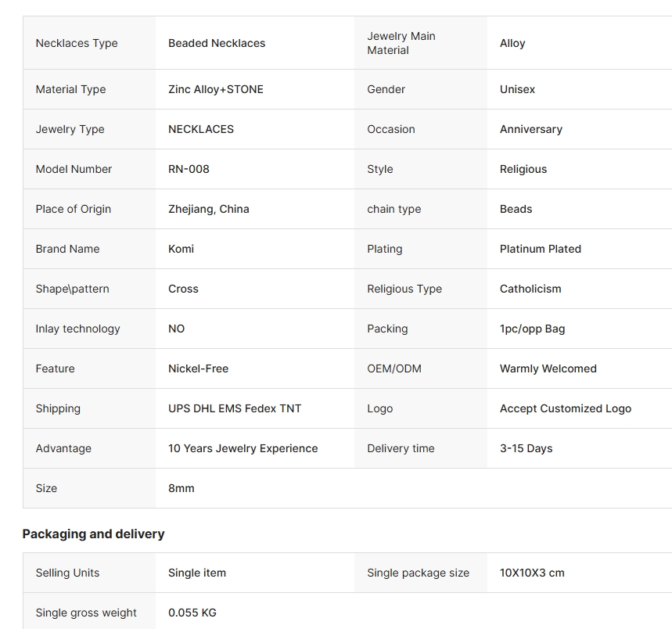Click the "8mm" size value
This screenshot has width=672, height=629.
pyautogui.click(x=181, y=488)
